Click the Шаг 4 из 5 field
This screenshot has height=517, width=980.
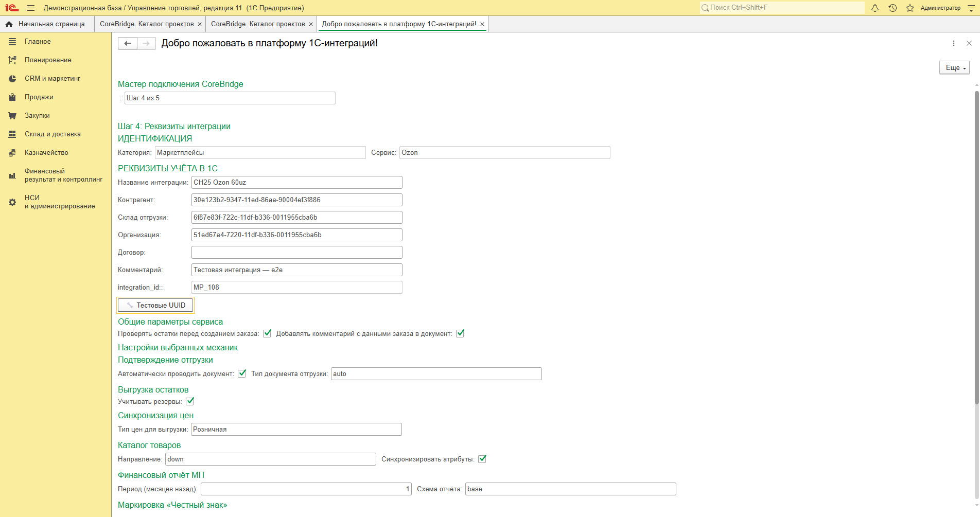tap(230, 98)
